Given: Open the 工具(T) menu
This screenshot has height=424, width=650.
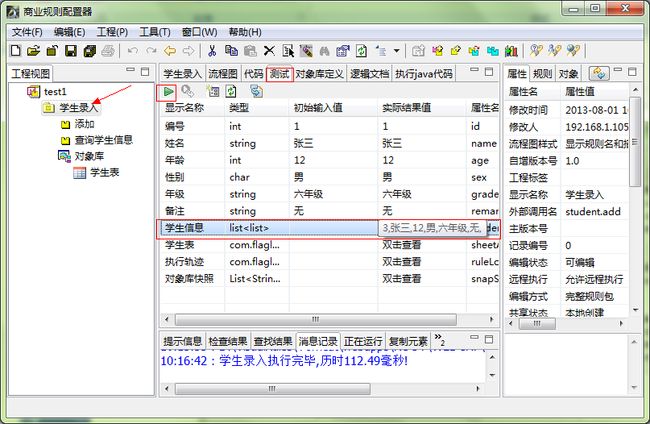Looking at the screenshot, I should 155,32.
